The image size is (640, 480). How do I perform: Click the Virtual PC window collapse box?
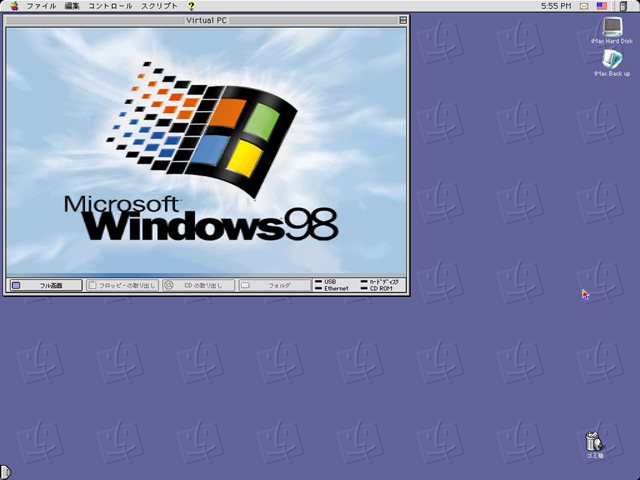(x=403, y=20)
